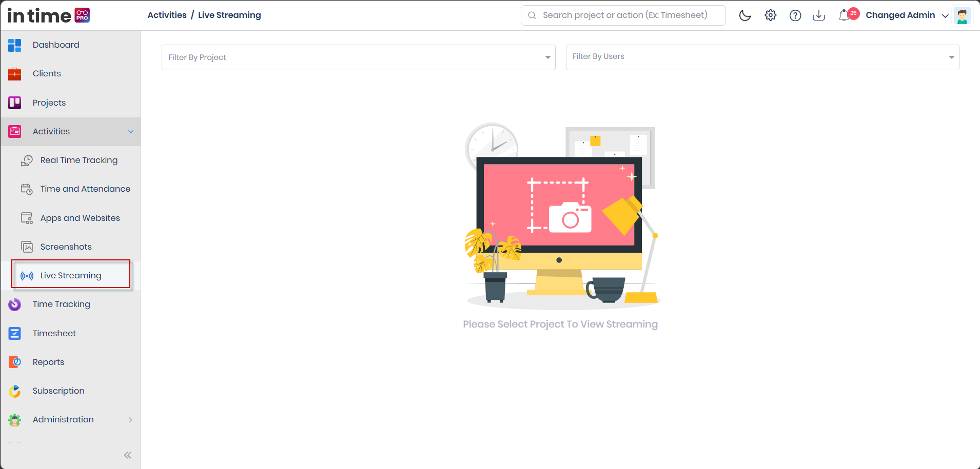Open Time Tracking page
Viewport: 980px width, 469px height.
click(x=62, y=304)
